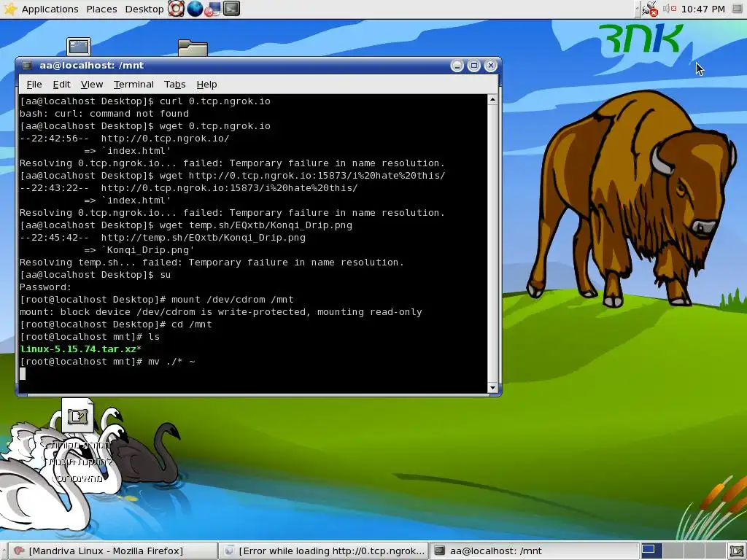Screen dimensions: 747x560
Task: Click the 'curl: command not found' line
Action: pos(104,113)
